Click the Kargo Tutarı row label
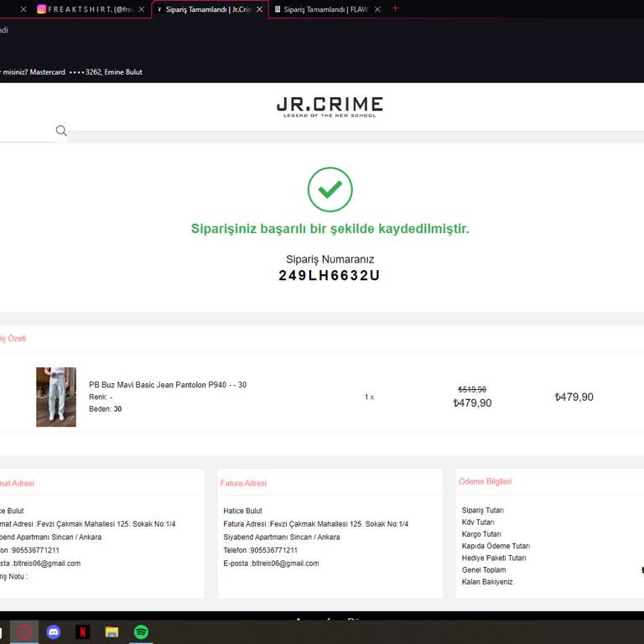Viewport: 644px width, 644px height. click(481, 534)
